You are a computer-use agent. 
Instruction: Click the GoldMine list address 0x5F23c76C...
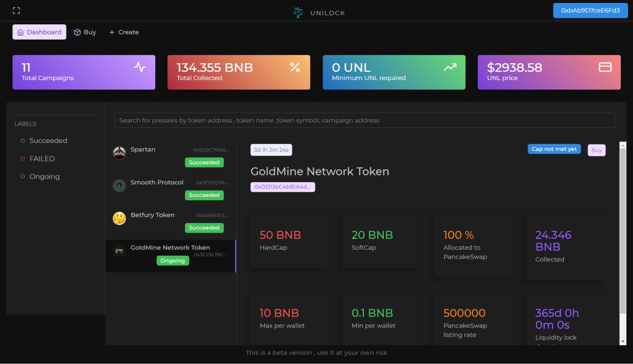click(211, 255)
